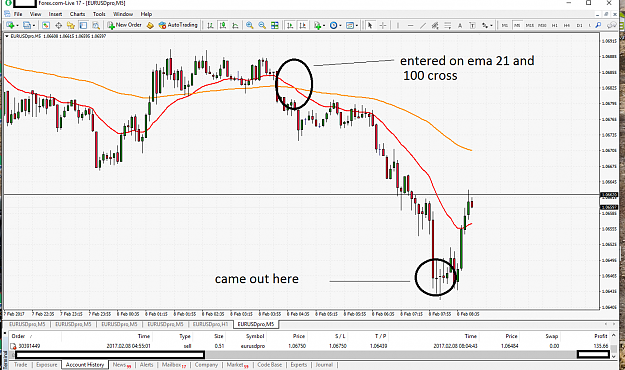Switch chart to Candlesticks icon

coord(223,25)
